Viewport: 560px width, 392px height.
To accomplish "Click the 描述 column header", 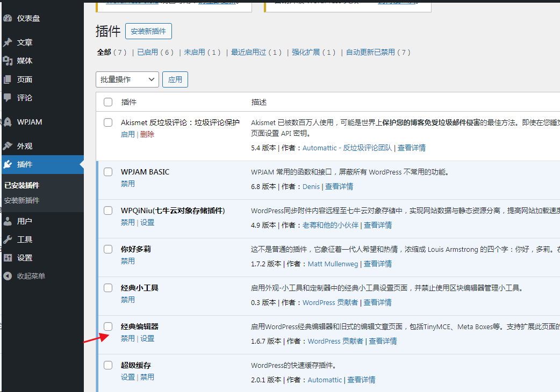I will pyautogui.click(x=259, y=103).
